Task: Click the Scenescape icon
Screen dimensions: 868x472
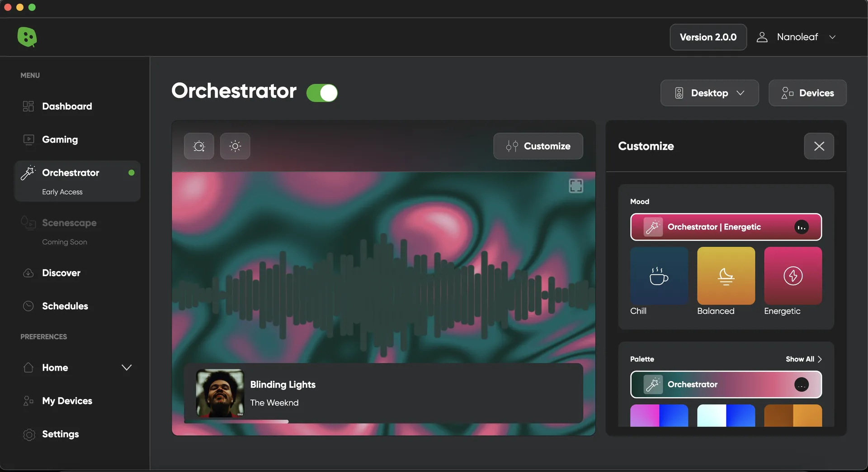Action: 28,223
